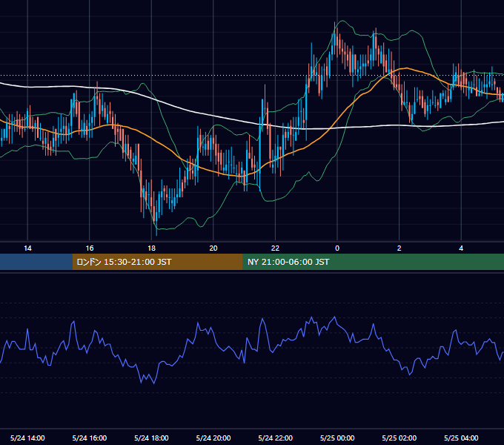Click the 20 hour tick label
504x445 pixels.
click(x=213, y=248)
